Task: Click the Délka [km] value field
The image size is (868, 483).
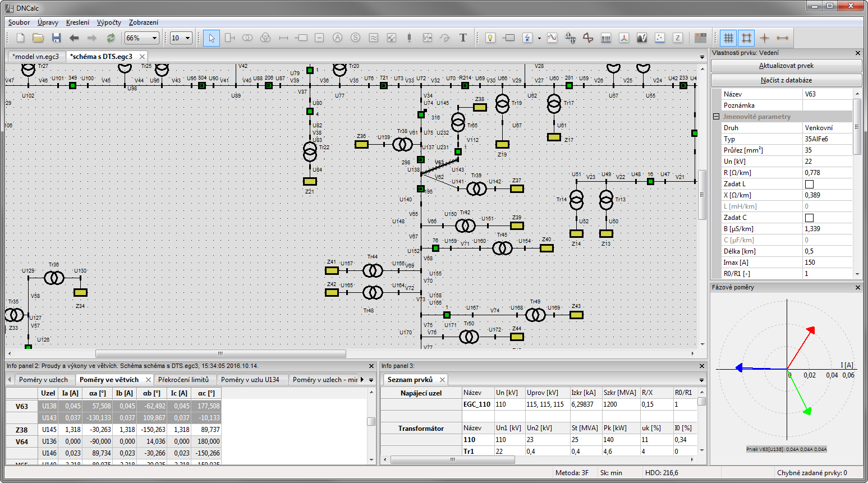Action: coord(828,251)
